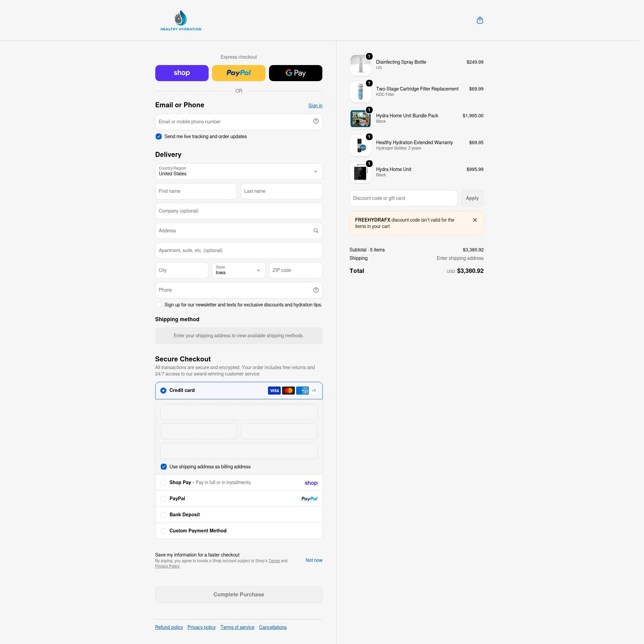Click the Healthy Hydration logo
The height and width of the screenshot is (644, 644).
click(181, 20)
